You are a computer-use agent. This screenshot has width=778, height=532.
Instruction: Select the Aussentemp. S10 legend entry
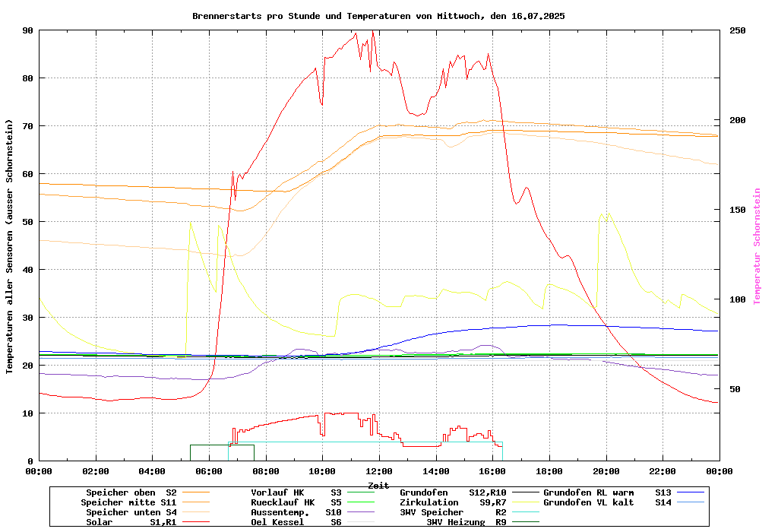(296, 512)
